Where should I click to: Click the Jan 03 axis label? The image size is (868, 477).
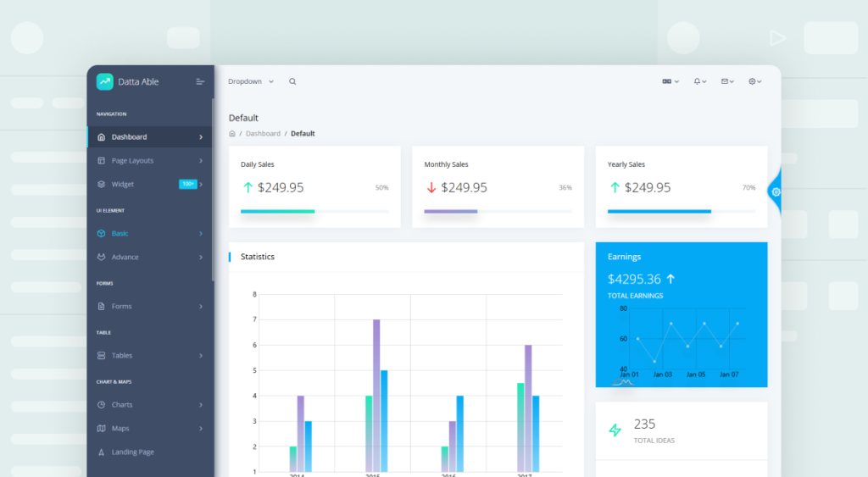point(663,374)
